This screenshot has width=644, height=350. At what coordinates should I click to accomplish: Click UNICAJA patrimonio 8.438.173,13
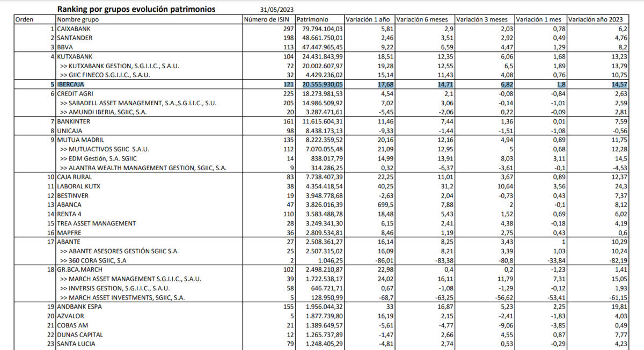tap(325, 130)
